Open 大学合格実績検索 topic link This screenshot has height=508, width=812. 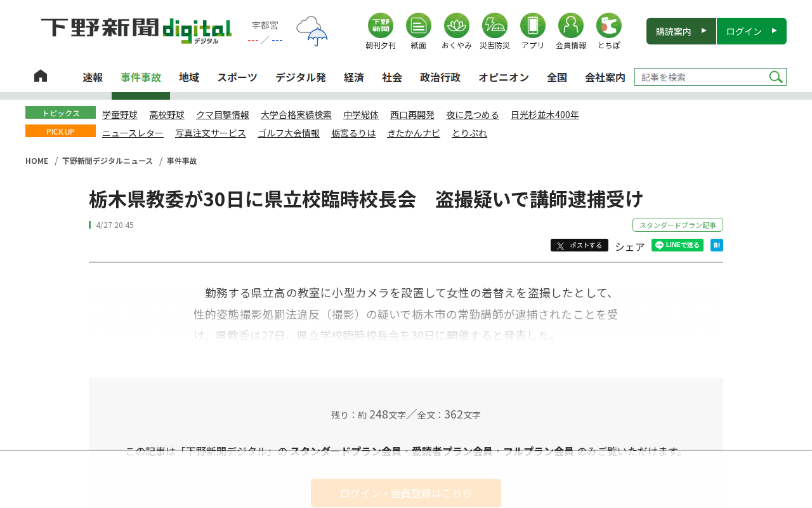pyautogui.click(x=296, y=115)
